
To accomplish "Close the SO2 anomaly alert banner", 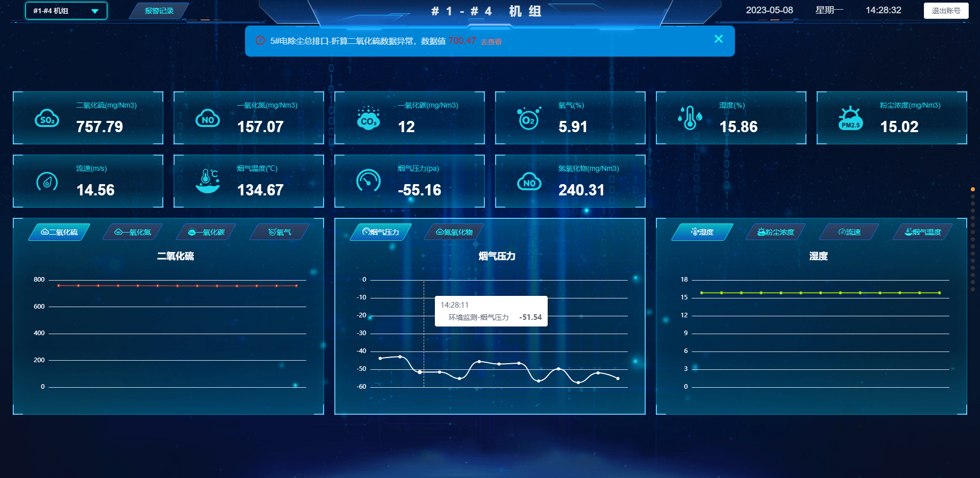I will tap(719, 39).
